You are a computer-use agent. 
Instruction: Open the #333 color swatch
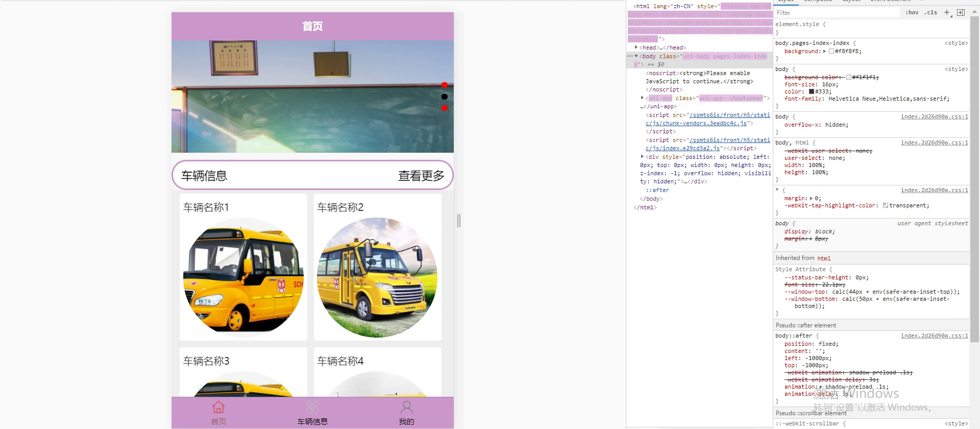812,91
